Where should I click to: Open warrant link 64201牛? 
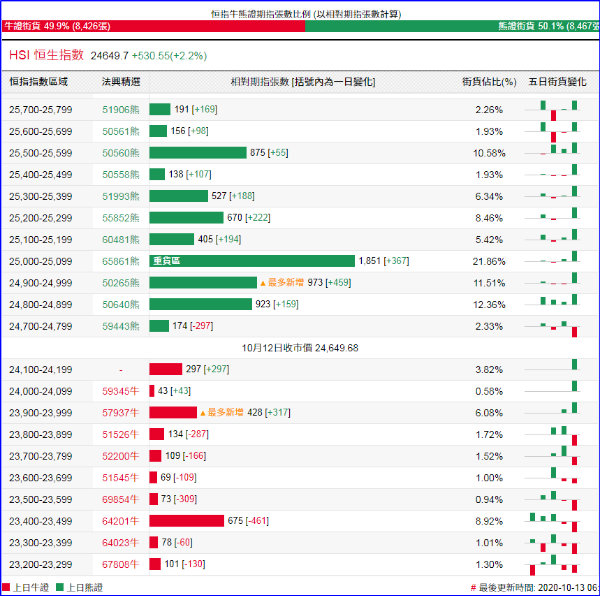click(120, 521)
